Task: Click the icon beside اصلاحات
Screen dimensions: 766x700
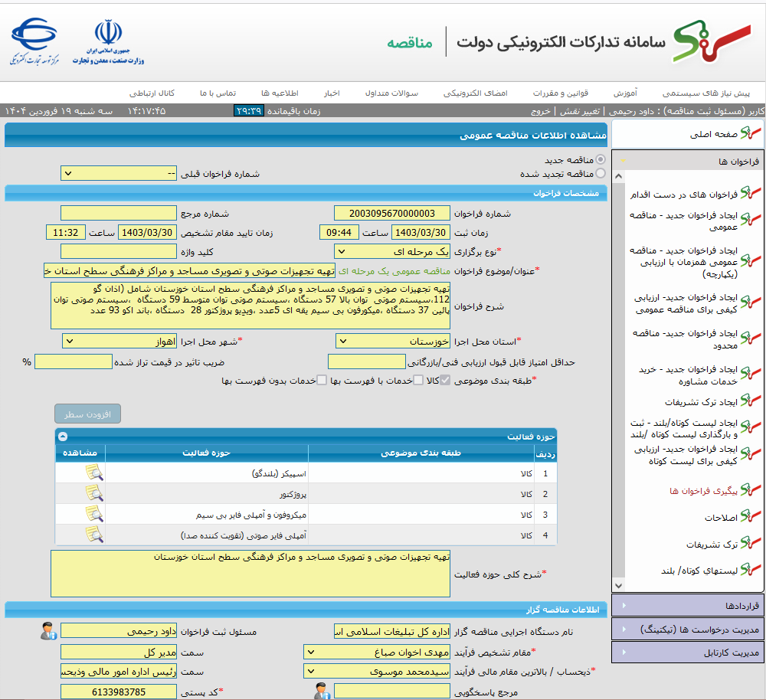Action: (x=751, y=516)
